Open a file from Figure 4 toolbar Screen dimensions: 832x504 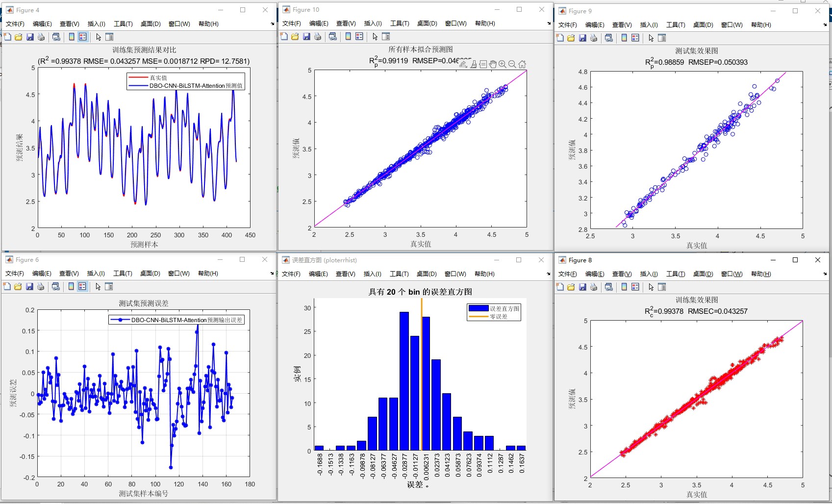tap(19, 37)
